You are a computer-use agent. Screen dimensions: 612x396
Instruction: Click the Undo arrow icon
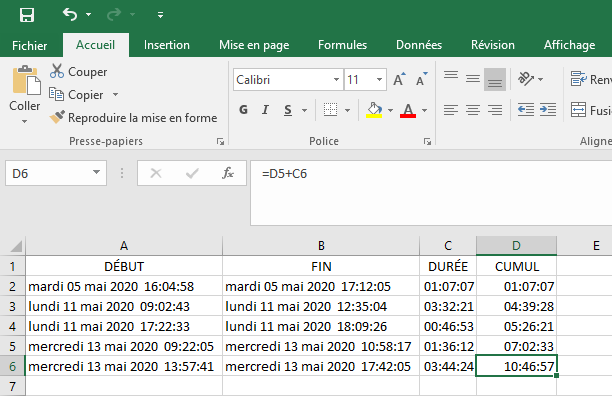[70, 15]
